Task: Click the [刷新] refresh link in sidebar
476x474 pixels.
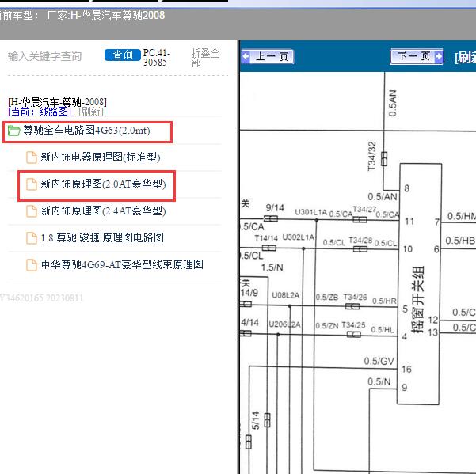Action: click(x=91, y=112)
